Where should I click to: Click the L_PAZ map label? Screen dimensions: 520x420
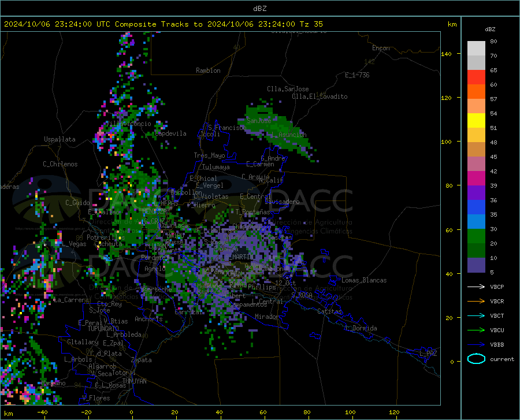coord(428,354)
